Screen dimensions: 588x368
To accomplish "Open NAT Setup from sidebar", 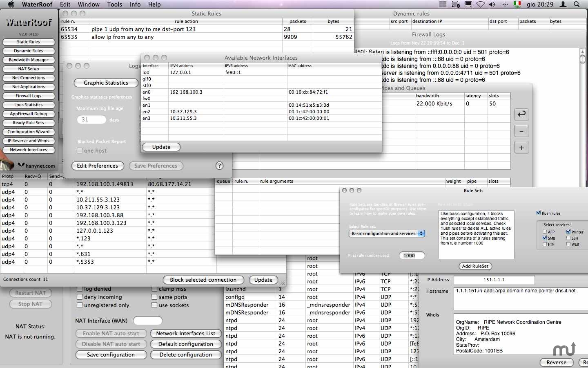I will point(29,69).
